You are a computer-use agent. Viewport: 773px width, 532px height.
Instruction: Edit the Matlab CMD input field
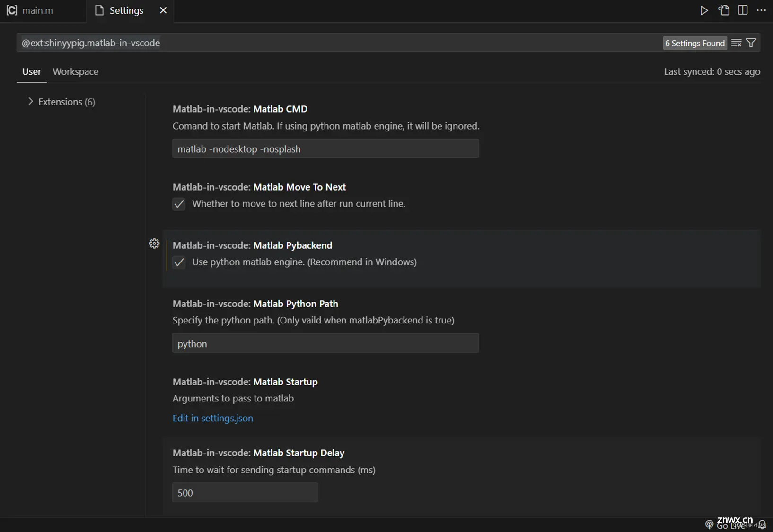(325, 148)
